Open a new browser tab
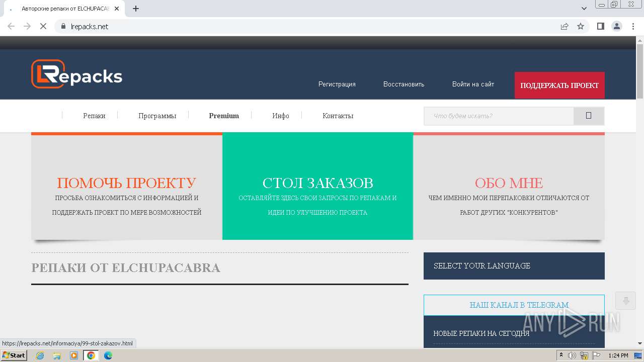Viewport: 644px width, 362px height. pyautogui.click(x=136, y=9)
